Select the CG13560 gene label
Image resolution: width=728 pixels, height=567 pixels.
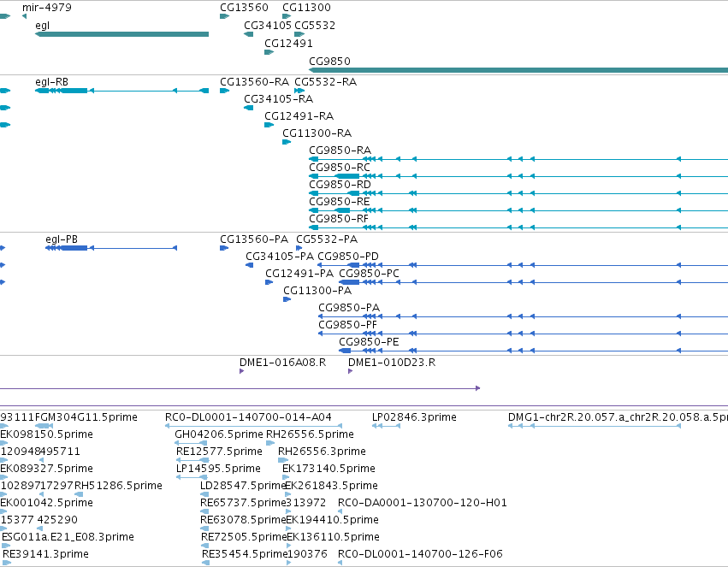[x=244, y=8]
